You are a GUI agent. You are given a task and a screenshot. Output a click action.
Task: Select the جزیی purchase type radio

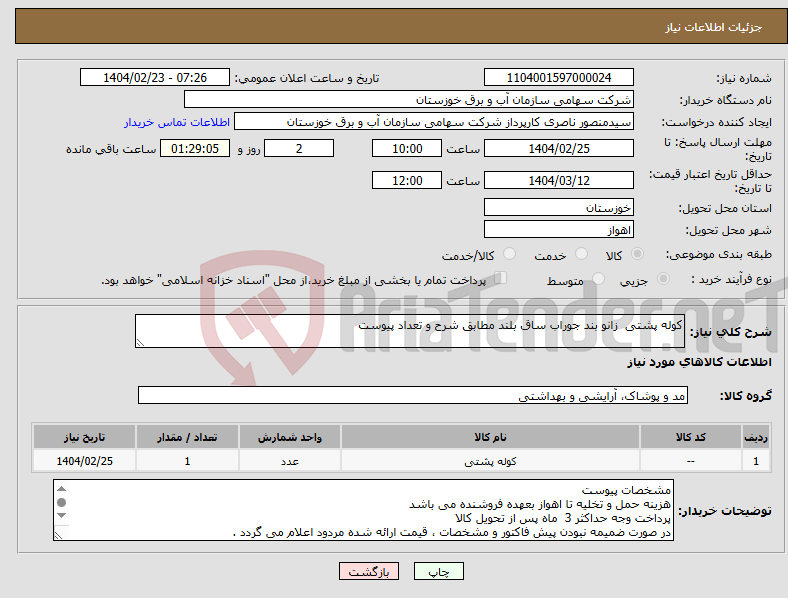click(663, 278)
